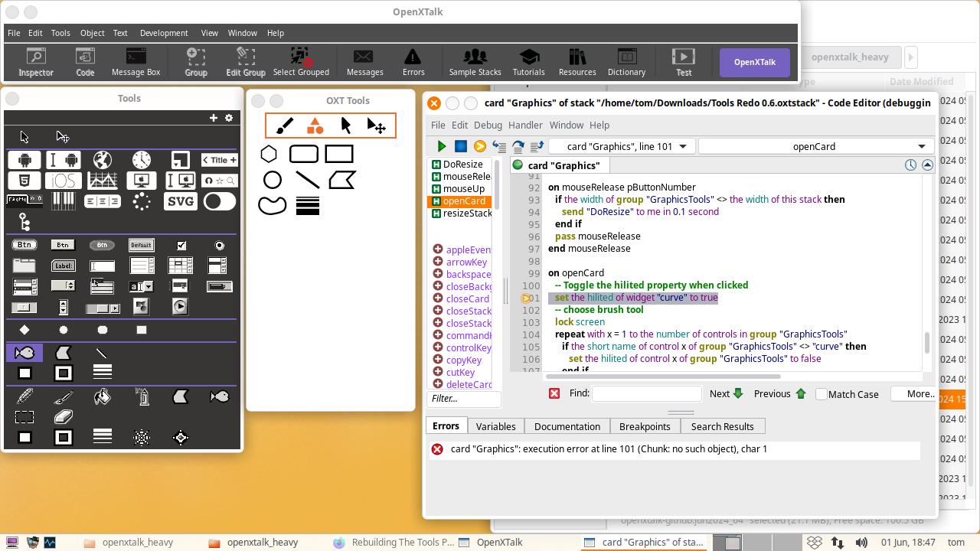This screenshot has height=551, width=980.
Task: Choose the Browser (globe) widget in Tools
Action: click(103, 160)
